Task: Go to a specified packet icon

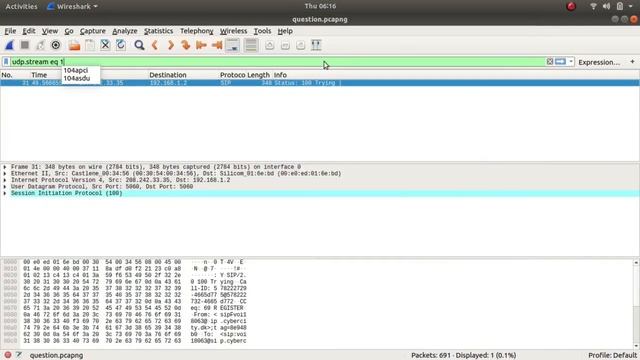Action: [x=186, y=45]
